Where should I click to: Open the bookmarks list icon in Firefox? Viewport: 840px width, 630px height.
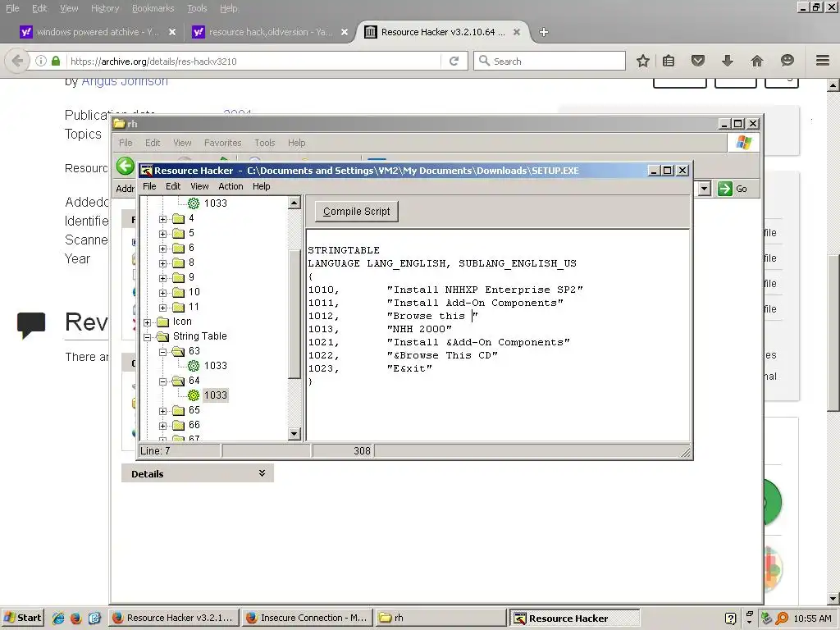click(x=669, y=61)
